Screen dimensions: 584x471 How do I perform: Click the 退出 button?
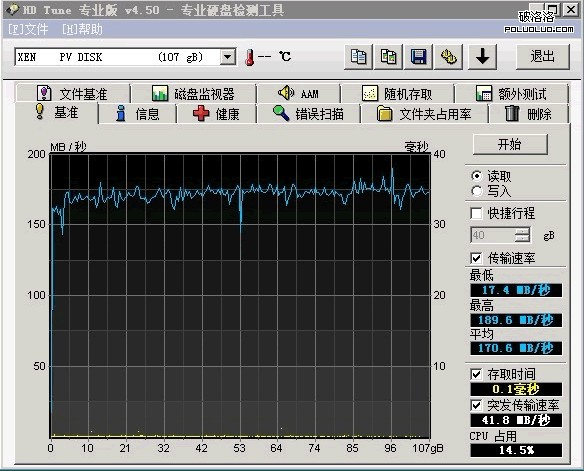543,57
